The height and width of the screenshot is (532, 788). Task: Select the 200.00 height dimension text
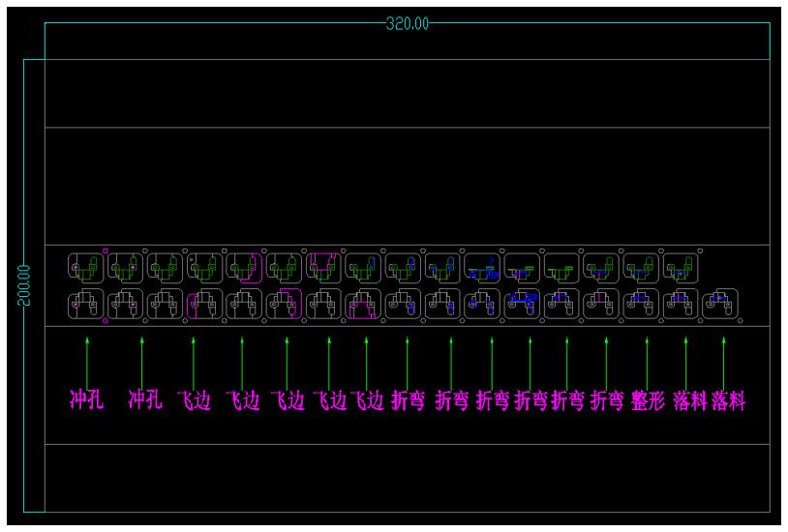coord(23,284)
